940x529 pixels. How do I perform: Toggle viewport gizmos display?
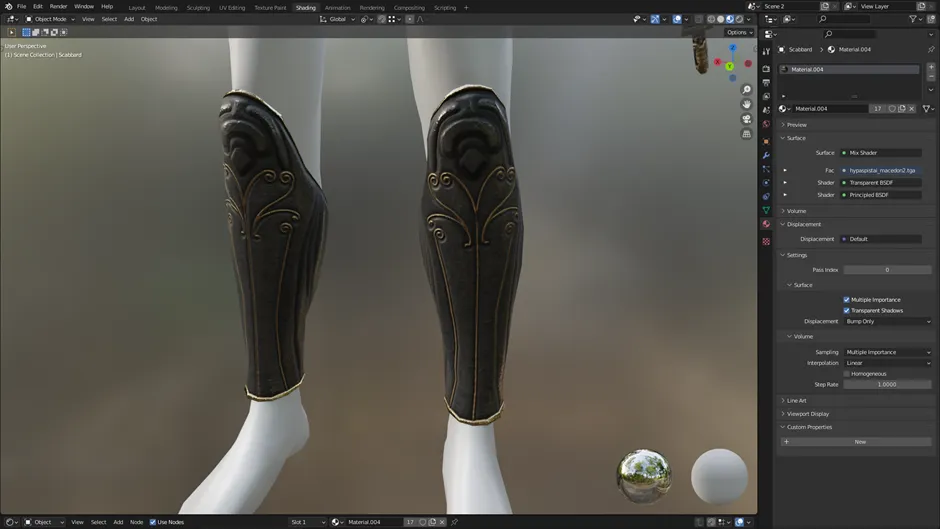(655, 19)
